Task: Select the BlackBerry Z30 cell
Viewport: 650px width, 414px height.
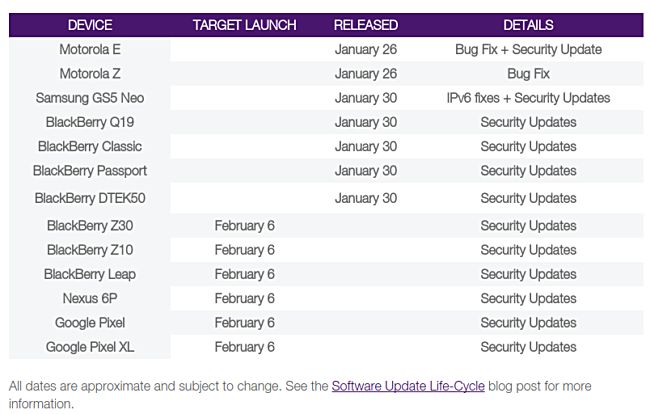Action: click(90, 225)
